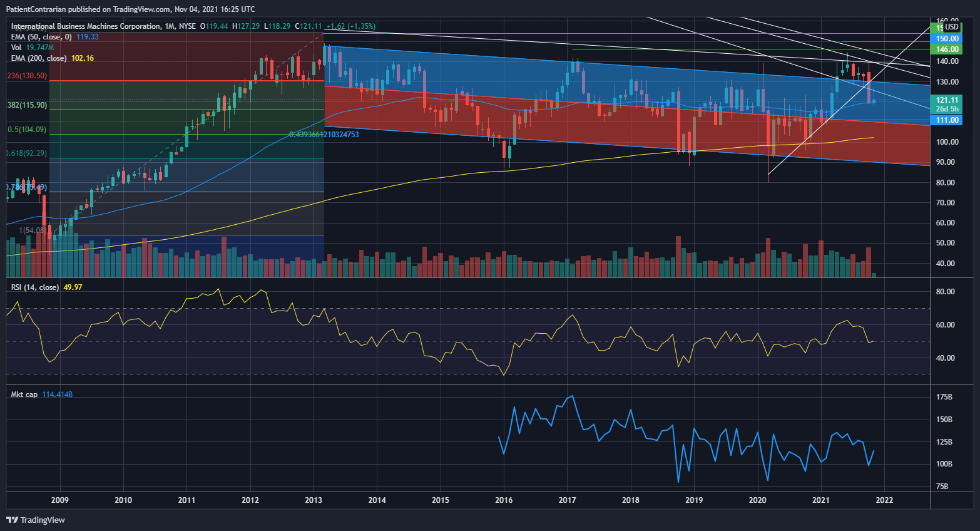Click the 2016 year label on time axis
This screenshot has height=531, width=980.
[504, 500]
